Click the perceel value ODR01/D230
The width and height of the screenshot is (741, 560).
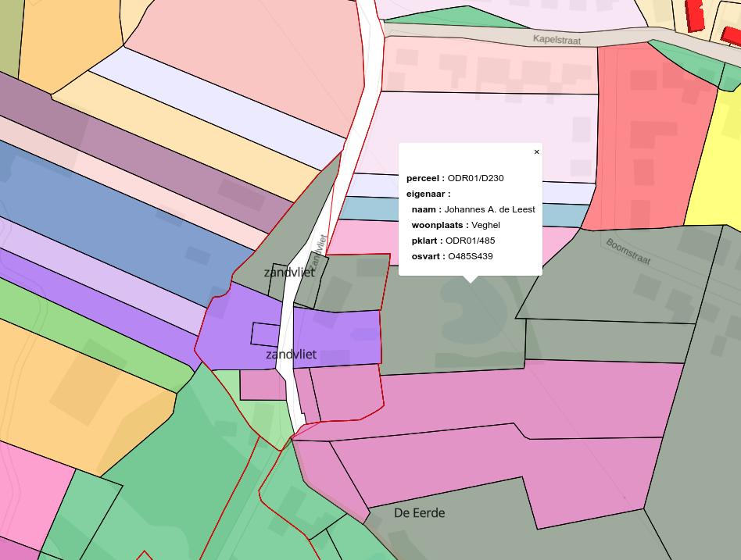pyautogui.click(x=475, y=178)
